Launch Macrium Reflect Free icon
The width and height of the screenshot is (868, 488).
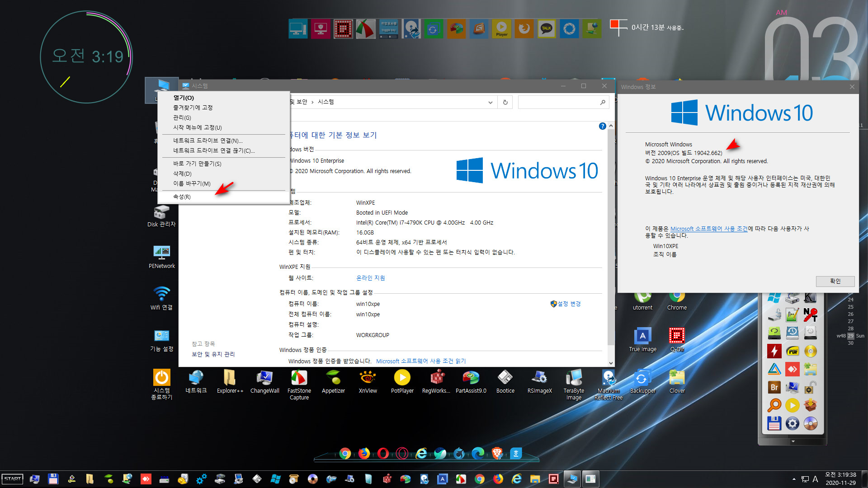click(608, 385)
